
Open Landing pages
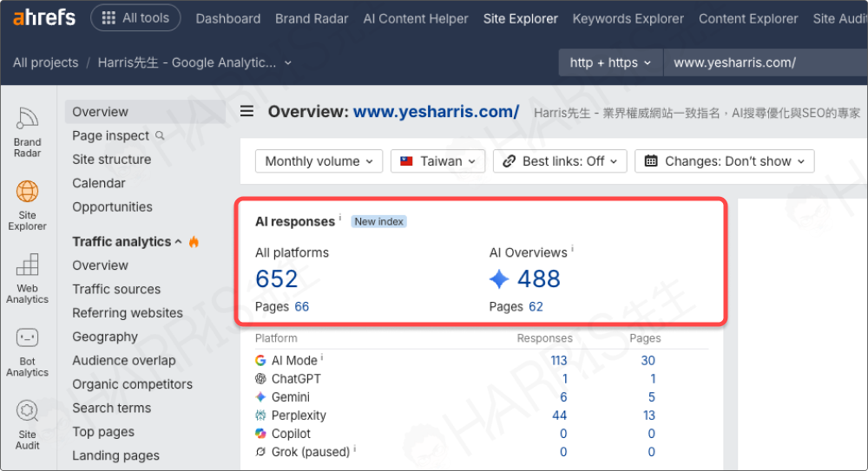coord(115,455)
